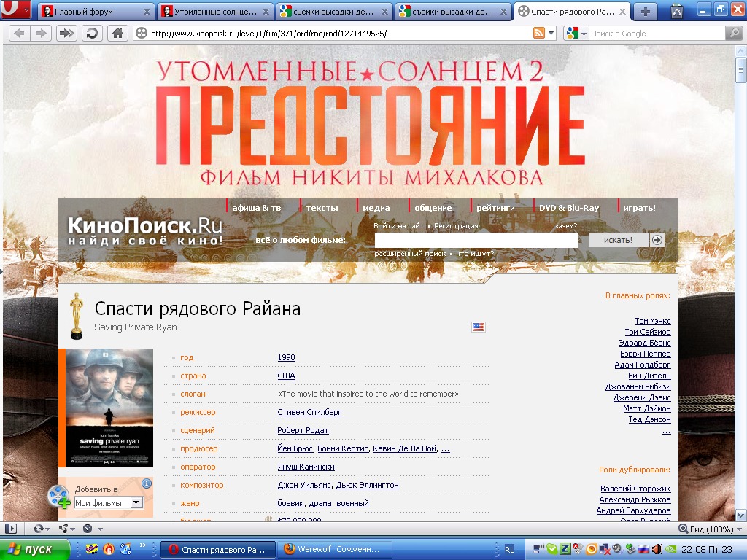Open actor Мэтт Дэймон link
This screenshot has height=560, width=747.
click(x=646, y=408)
